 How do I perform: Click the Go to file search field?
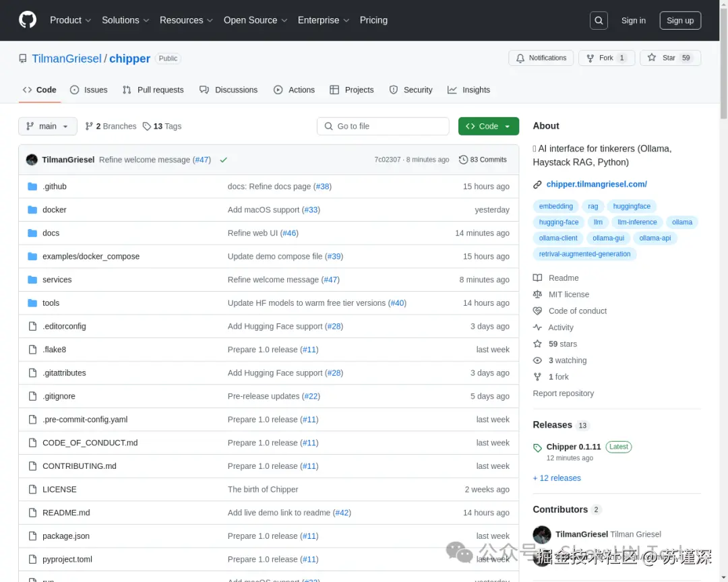coord(383,126)
